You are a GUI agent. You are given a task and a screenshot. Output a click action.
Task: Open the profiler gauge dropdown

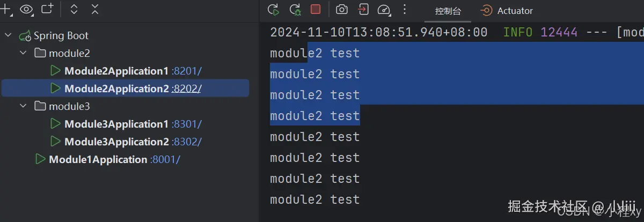384,10
